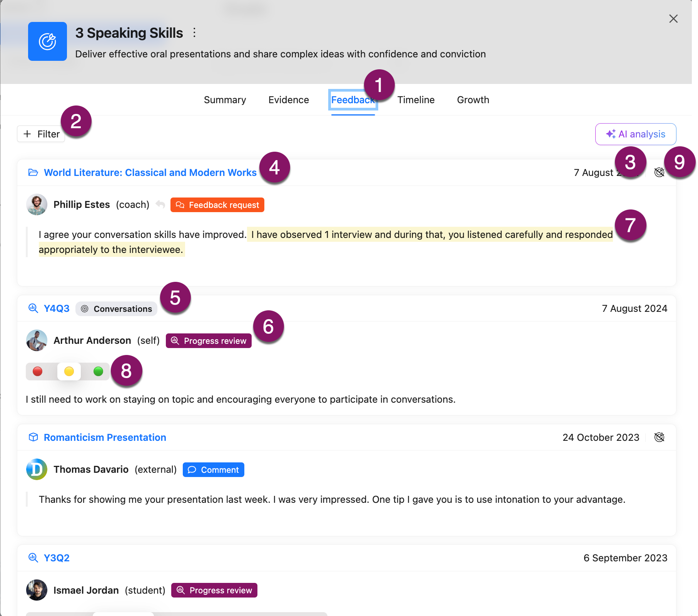Open the three-dot menu beside Speaking Skills
Screen dimensions: 698x616
tap(194, 33)
